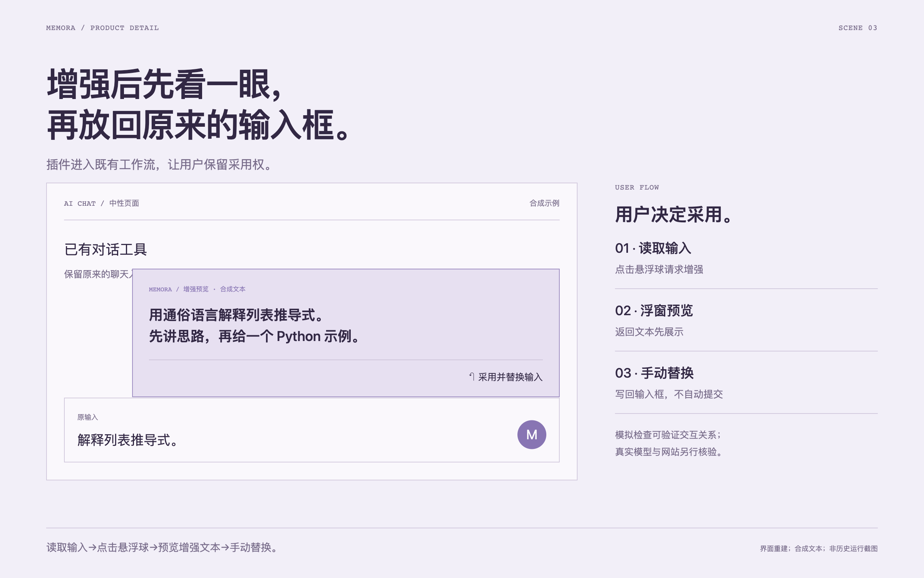Click the MEMORA / PRODUCT DETAIL breadcrumb
924x578 pixels.
pos(102,28)
